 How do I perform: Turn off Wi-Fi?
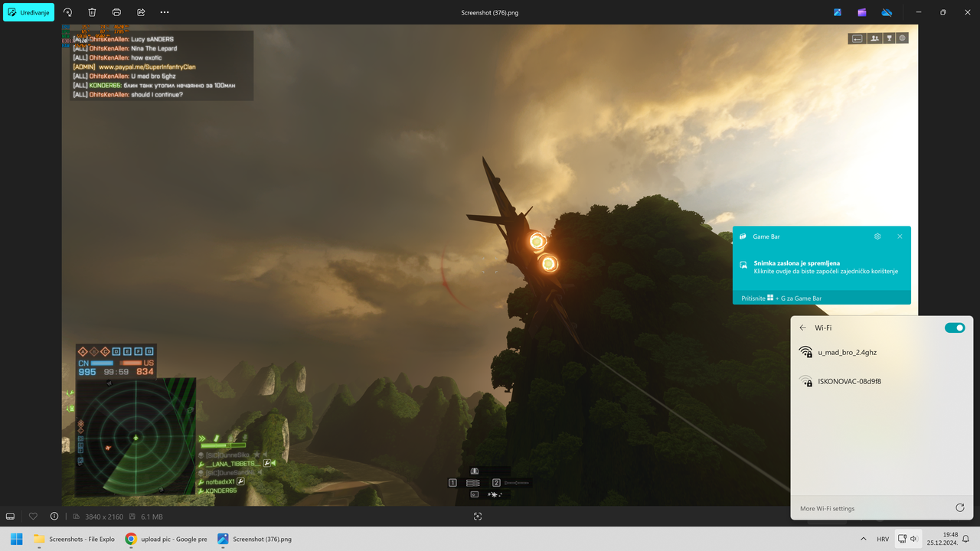(955, 327)
